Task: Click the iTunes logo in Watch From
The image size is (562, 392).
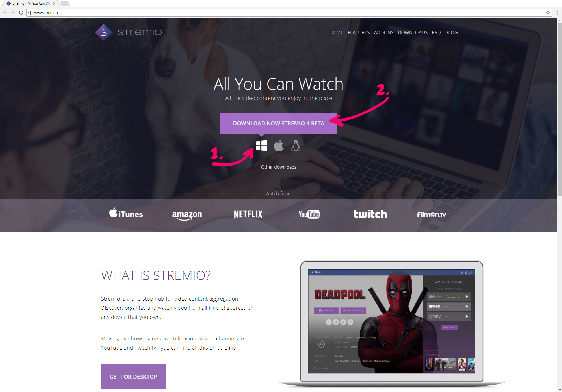Action: tap(126, 214)
